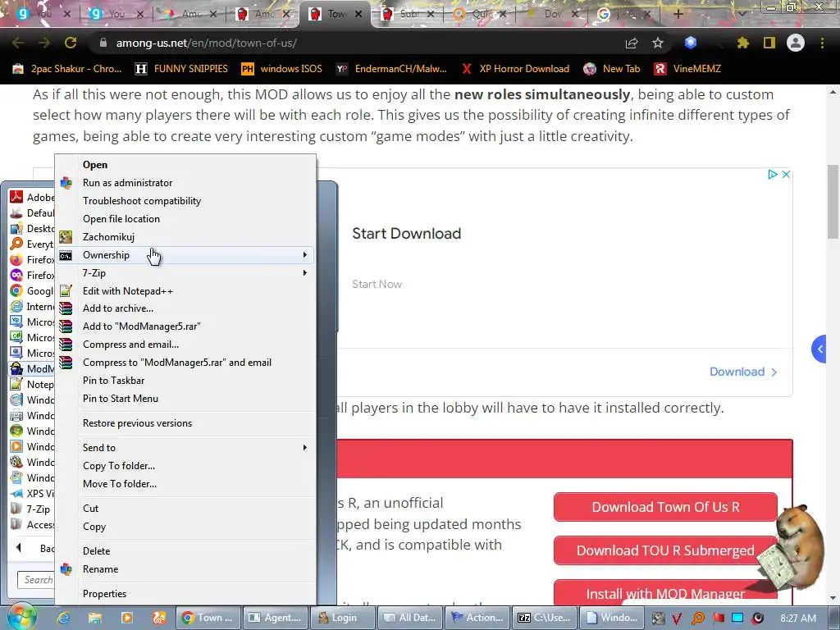Launch Internet Explorer from taskbar
This screenshot has width=840, height=630.
pyautogui.click(x=64, y=618)
